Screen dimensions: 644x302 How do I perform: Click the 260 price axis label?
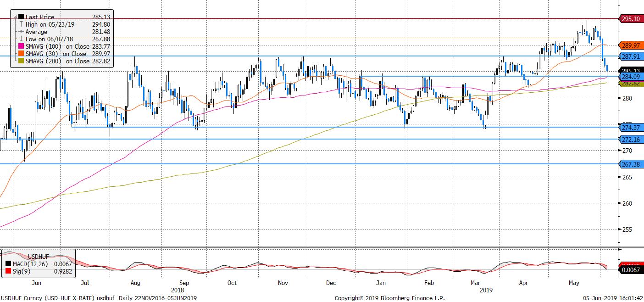(627, 203)
